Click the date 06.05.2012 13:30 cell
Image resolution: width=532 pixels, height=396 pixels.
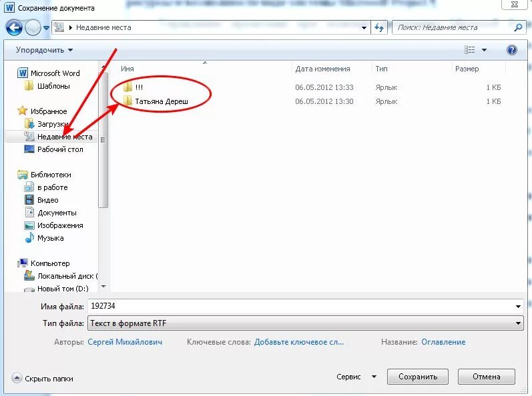pos(324,101)
